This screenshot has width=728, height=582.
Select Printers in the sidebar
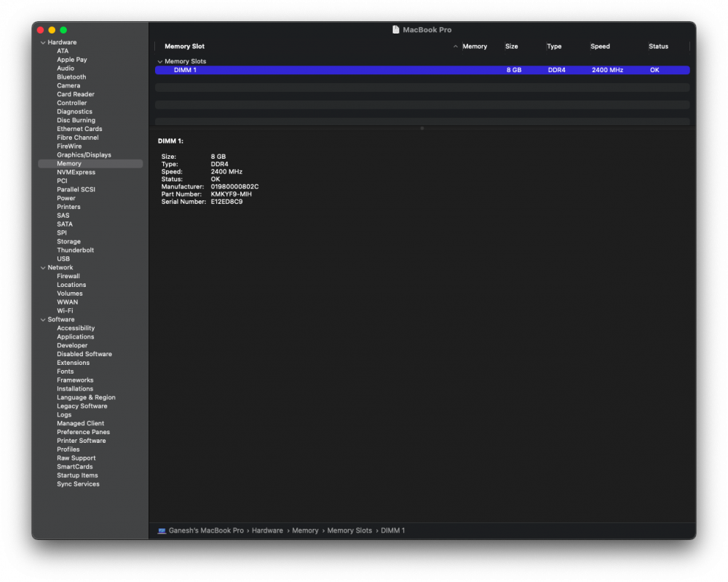68,207
